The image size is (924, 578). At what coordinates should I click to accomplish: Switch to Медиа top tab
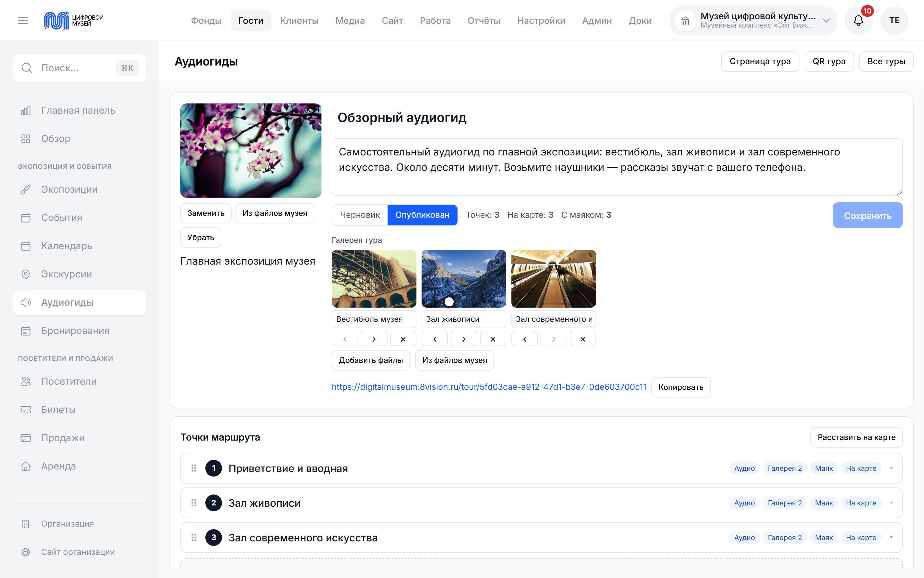coord(350,21)
